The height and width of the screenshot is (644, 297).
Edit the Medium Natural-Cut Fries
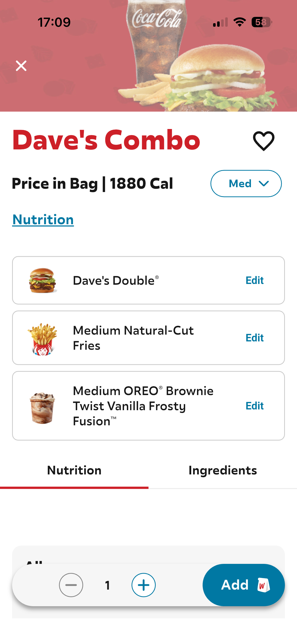pyautogui.click(x=254, y=338)
